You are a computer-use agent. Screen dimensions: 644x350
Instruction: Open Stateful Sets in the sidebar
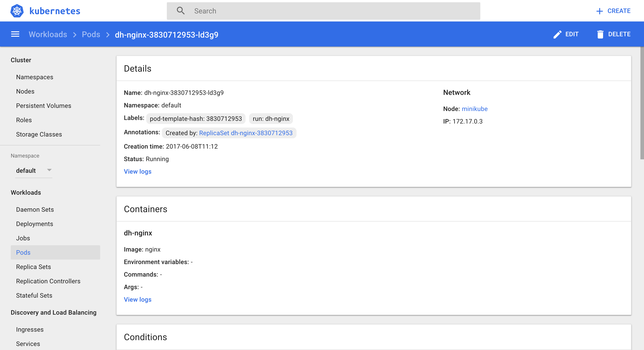34,295
